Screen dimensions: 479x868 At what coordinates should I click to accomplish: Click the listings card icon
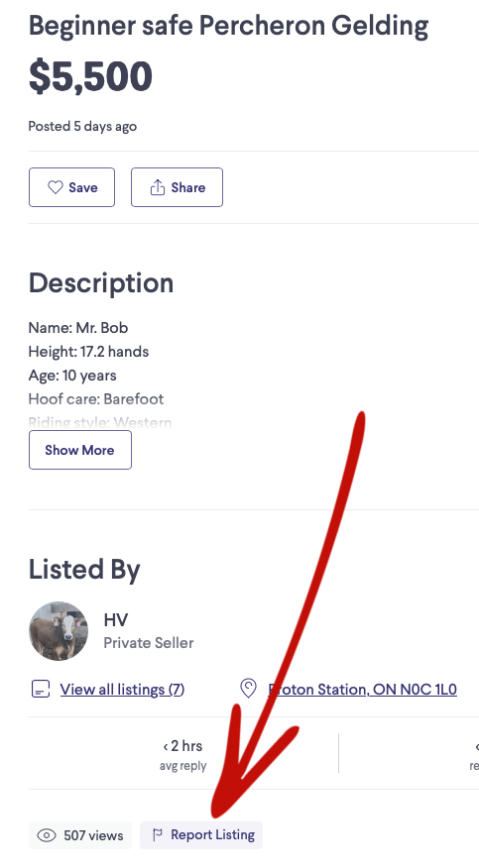[41, 690]
